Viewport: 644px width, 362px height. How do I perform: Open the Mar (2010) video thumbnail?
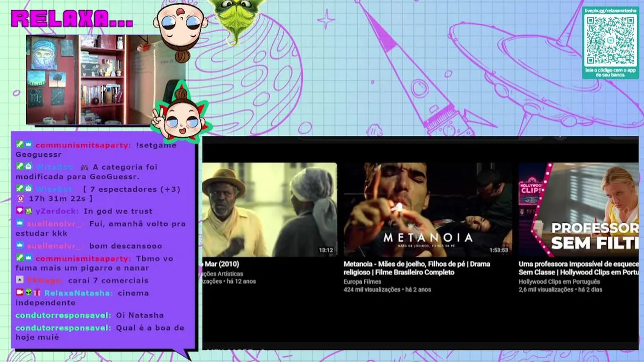point(270,210)
